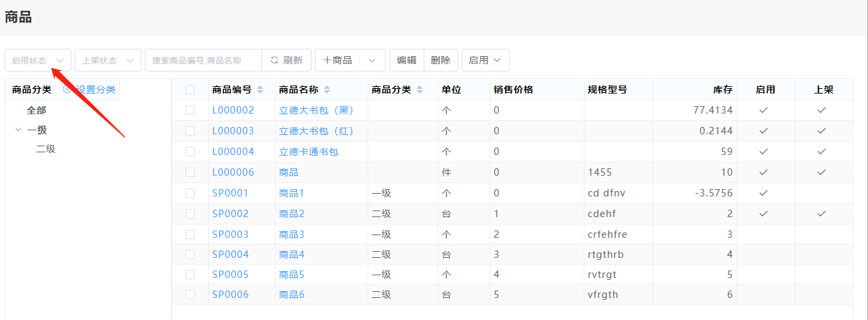Click the 启用 checkmark for L000002 row
868x320 pixels.
pos(765,110)
